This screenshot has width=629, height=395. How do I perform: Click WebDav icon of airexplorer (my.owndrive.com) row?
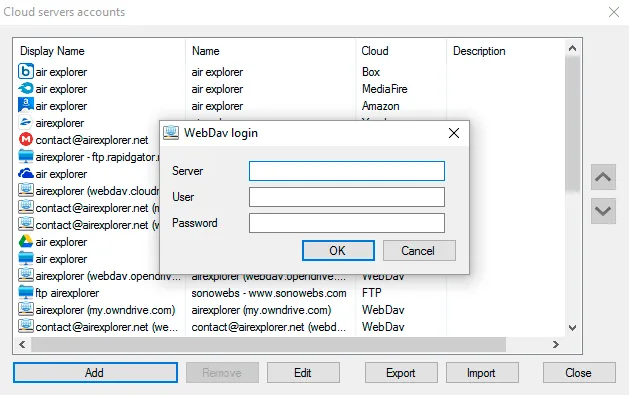tap(26, 309)
